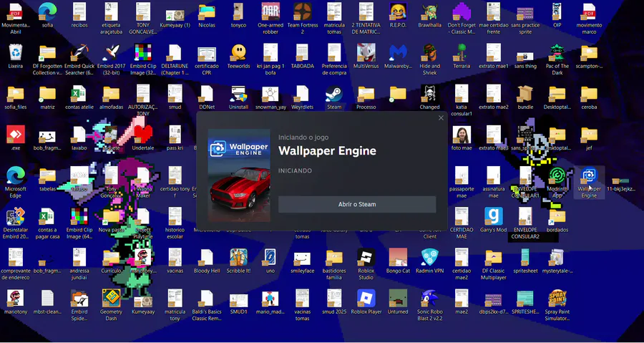
Task: Select the mariotony image icon
Action: pos(16,302)
